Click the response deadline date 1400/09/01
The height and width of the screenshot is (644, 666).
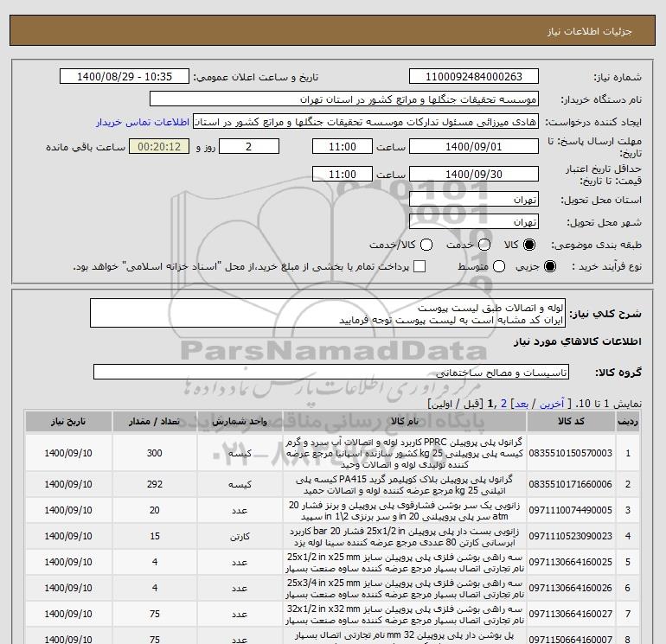pos(474,146)
